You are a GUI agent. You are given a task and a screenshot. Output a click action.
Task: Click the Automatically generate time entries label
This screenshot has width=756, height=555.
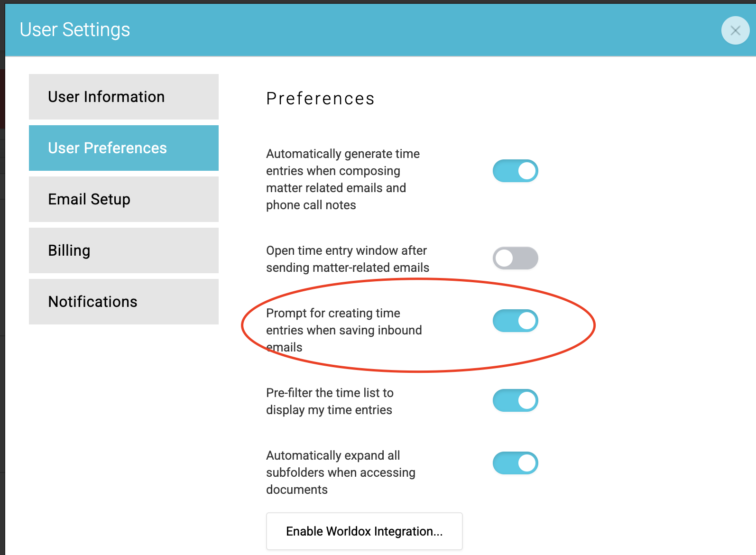[343, 179]
